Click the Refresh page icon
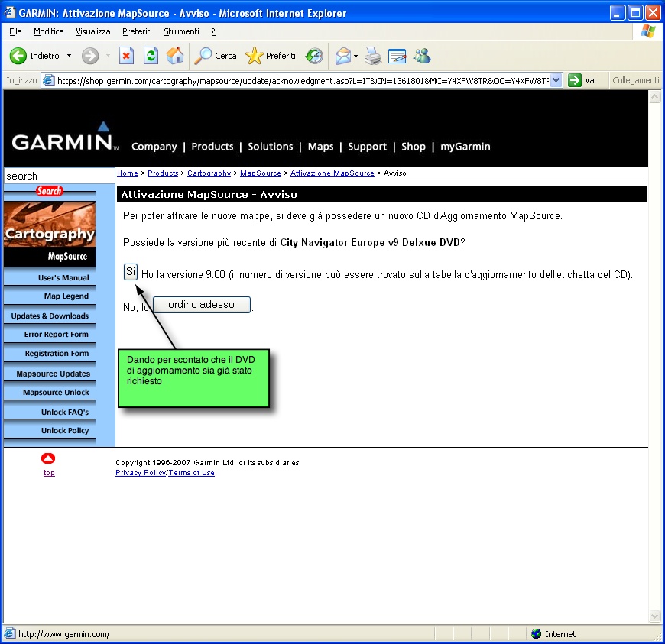Image resolution: width=665 pixels, height=644 pixels. click(151, 56)
